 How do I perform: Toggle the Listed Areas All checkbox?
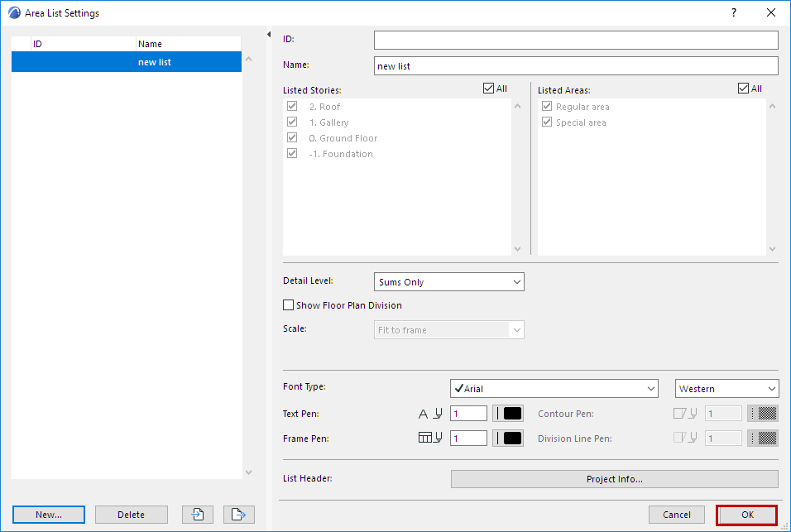coord(743,89)
